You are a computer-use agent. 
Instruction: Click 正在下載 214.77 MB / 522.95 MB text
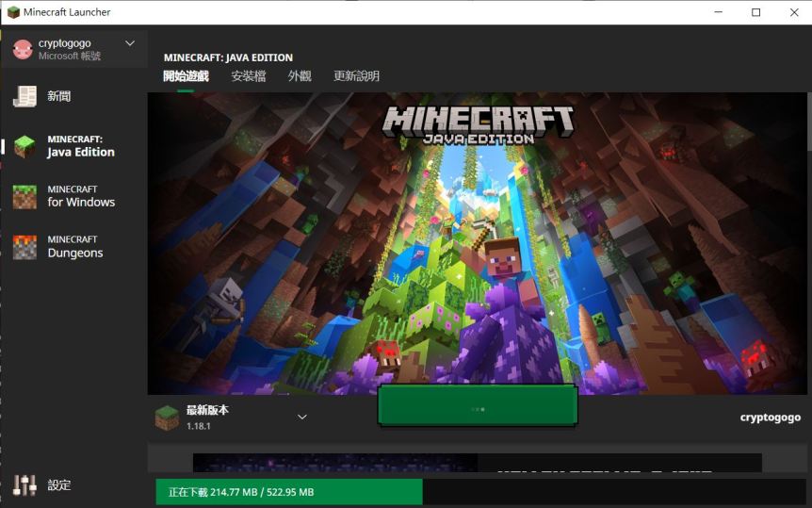[x=241, y=492]
